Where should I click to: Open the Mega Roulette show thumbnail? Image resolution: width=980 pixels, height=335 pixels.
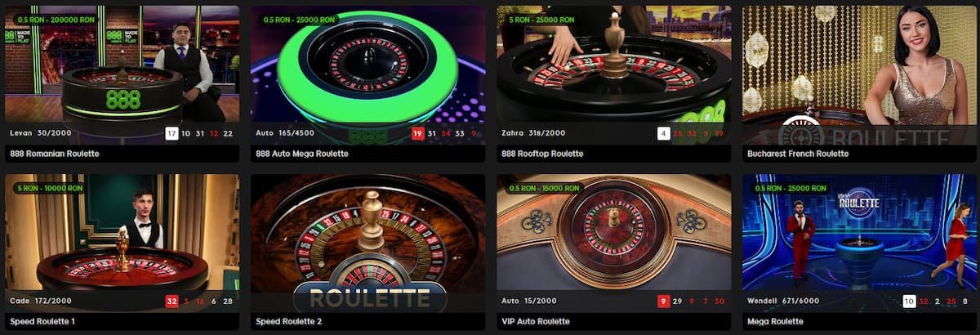[x=859, y=243]
